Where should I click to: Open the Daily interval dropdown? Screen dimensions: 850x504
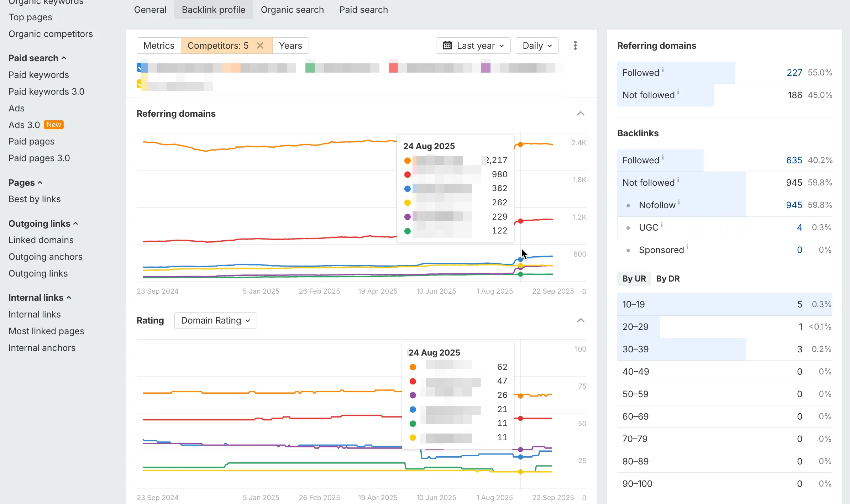(x=537, y=46)
